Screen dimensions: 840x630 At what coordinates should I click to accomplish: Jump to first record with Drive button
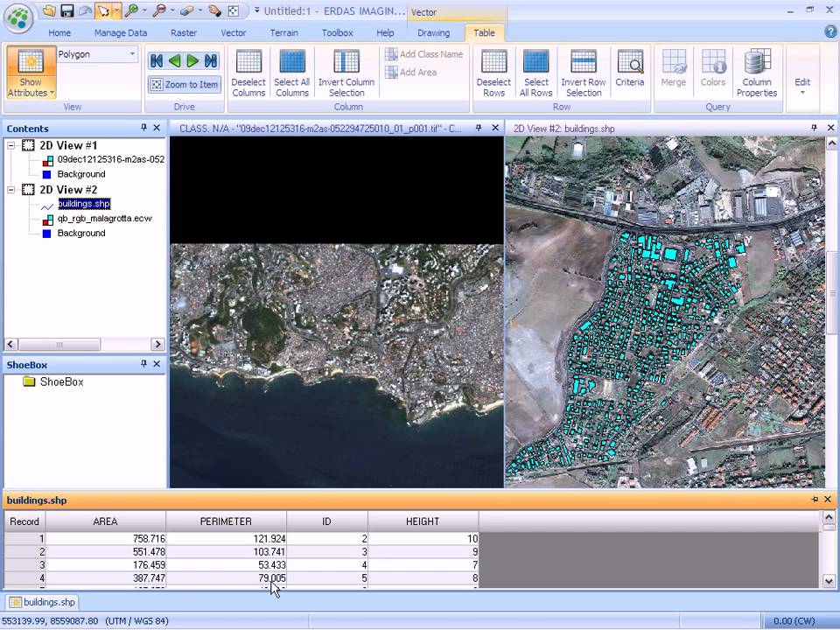(x=157, y=60)
